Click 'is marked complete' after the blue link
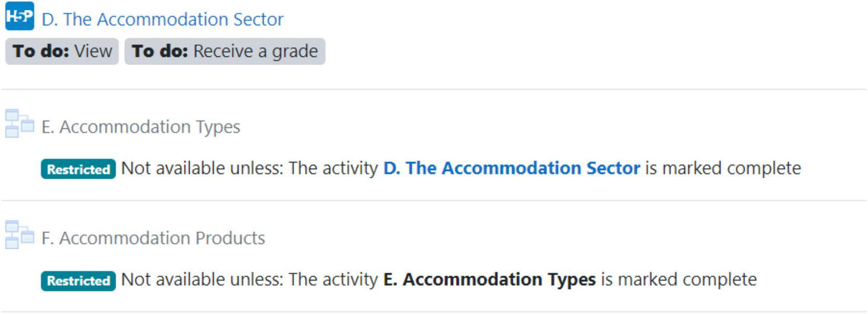This screenshot has height=314, width=868. (723, 168)
